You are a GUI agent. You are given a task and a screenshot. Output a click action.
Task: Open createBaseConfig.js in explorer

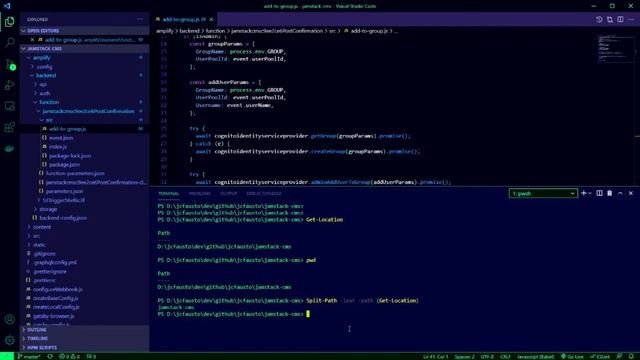84,298
